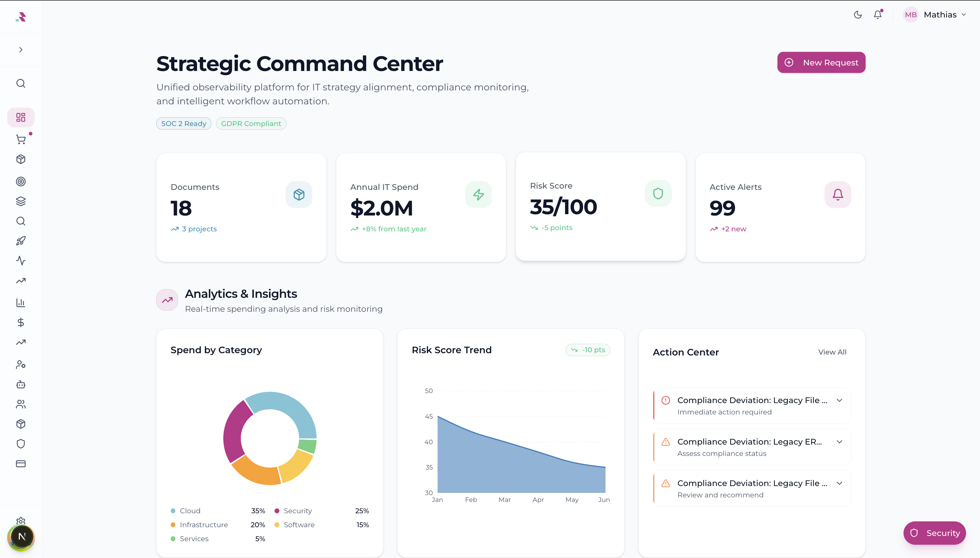Select the shield security icon in sidebar
The height and width of the screenshot is (558, 980).
(21, 443)
